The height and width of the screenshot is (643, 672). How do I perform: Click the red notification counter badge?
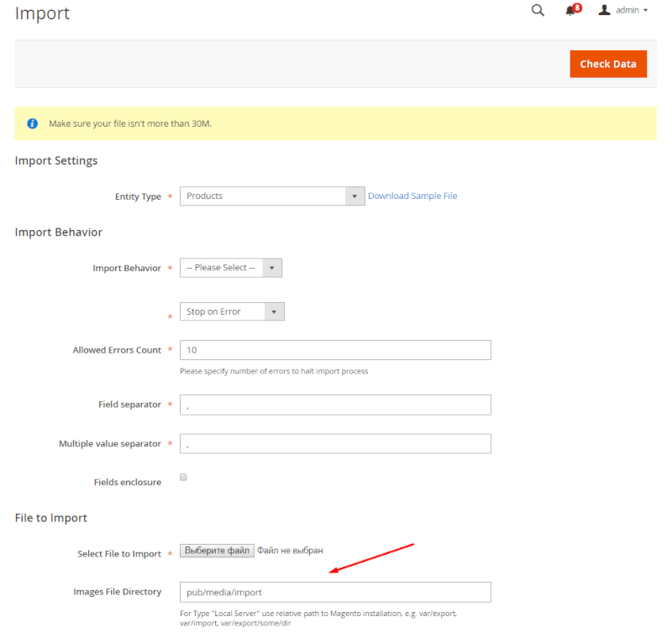pos(575,7)
